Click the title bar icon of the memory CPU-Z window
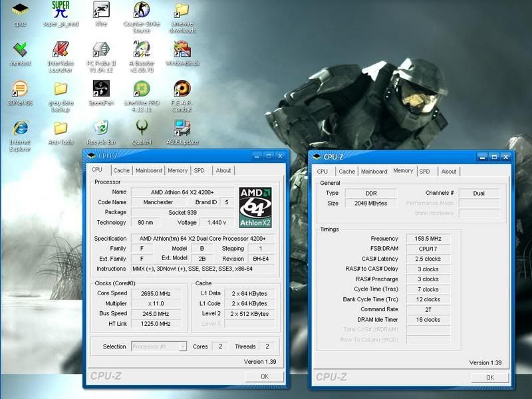 tap(317, 157)
